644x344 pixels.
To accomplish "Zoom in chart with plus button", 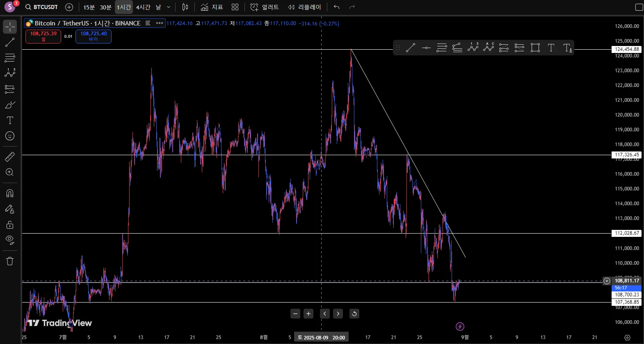I will (x=308, y=314).
